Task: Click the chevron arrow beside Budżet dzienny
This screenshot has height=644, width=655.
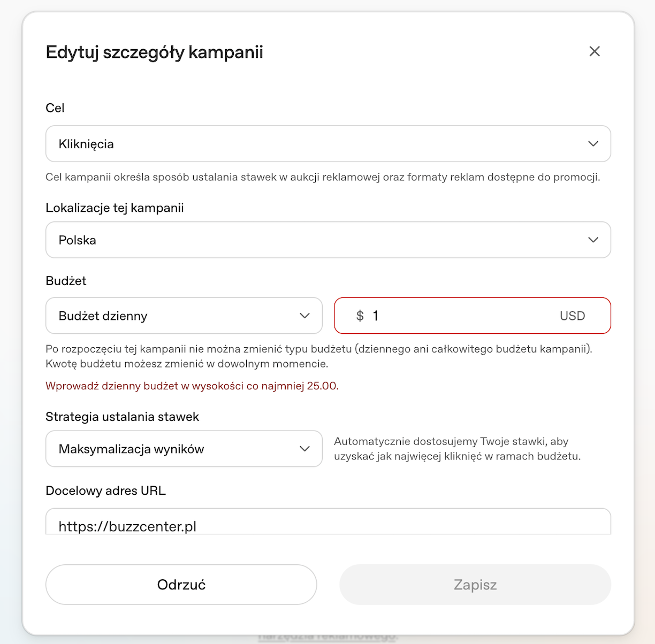Action: click(304, 316)
